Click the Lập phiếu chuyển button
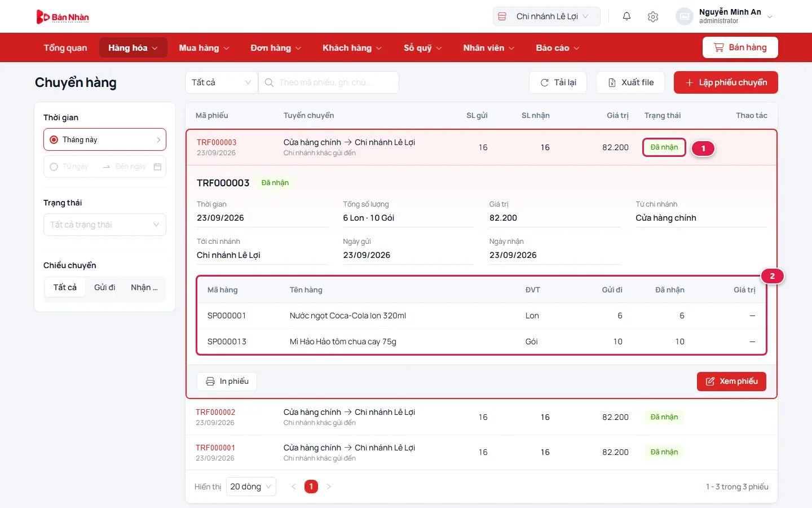This screenshot has height=508, width=812. point(726,82)
